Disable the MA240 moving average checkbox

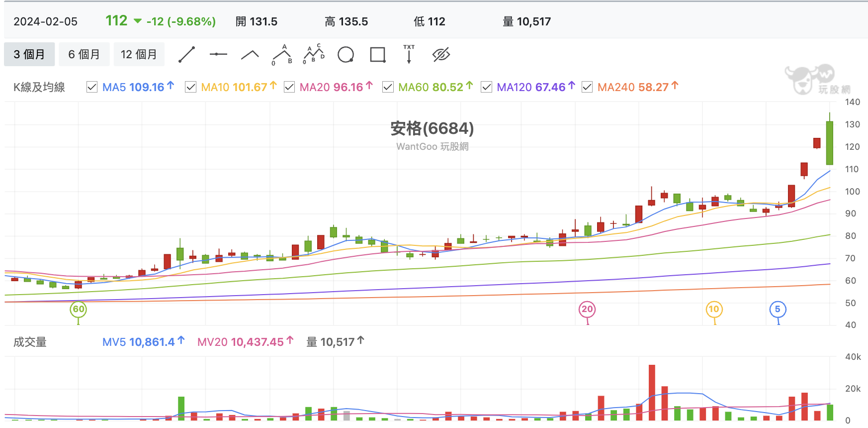click(x=587, y=87)
